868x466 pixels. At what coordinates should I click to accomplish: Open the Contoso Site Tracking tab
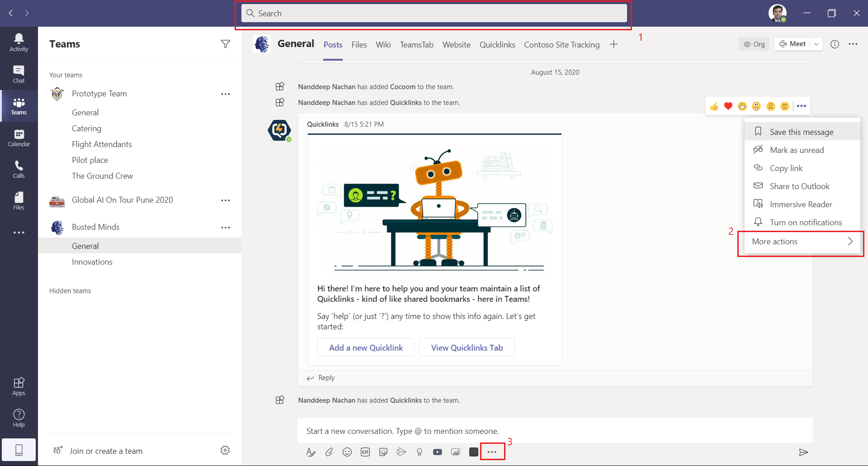point(561,45)
